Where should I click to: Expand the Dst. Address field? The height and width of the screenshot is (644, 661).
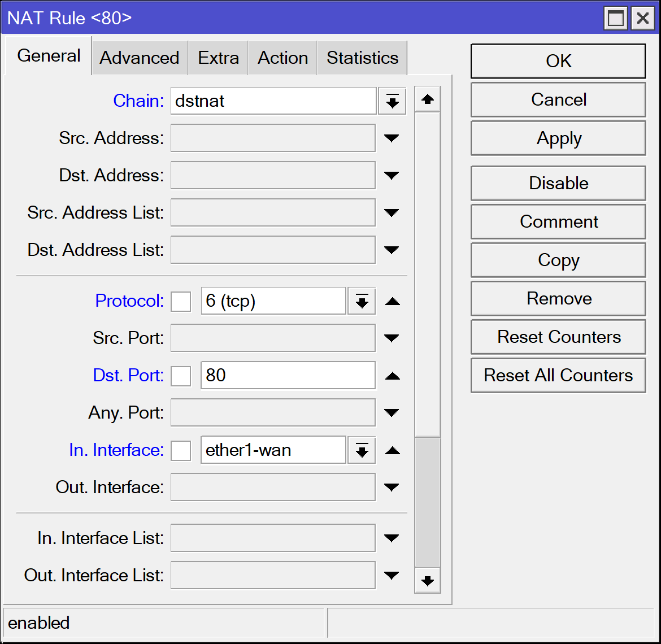coord(392,175)
